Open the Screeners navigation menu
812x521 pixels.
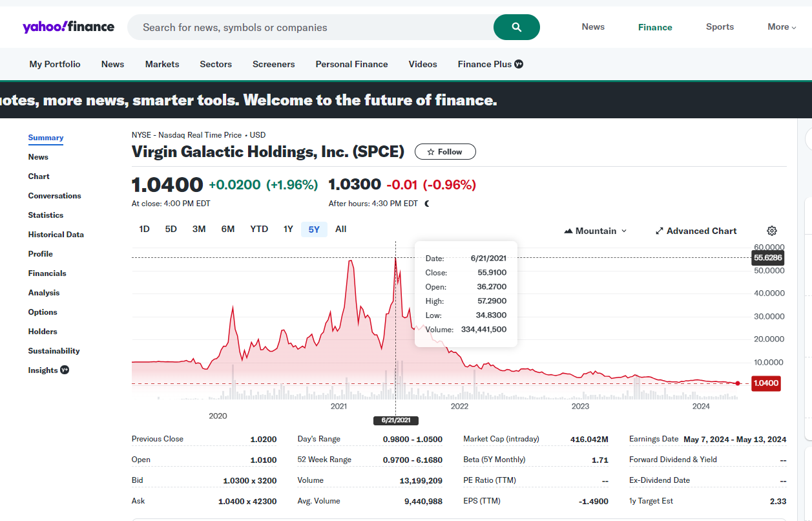point(273,64)
